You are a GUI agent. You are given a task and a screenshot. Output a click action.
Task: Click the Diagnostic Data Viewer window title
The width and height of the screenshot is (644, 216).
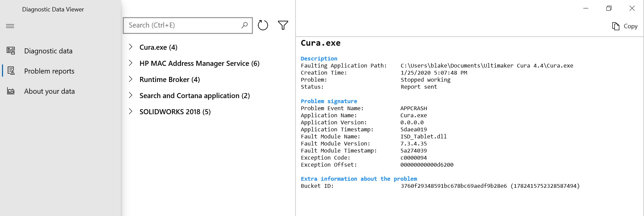[x=53, y=9]
